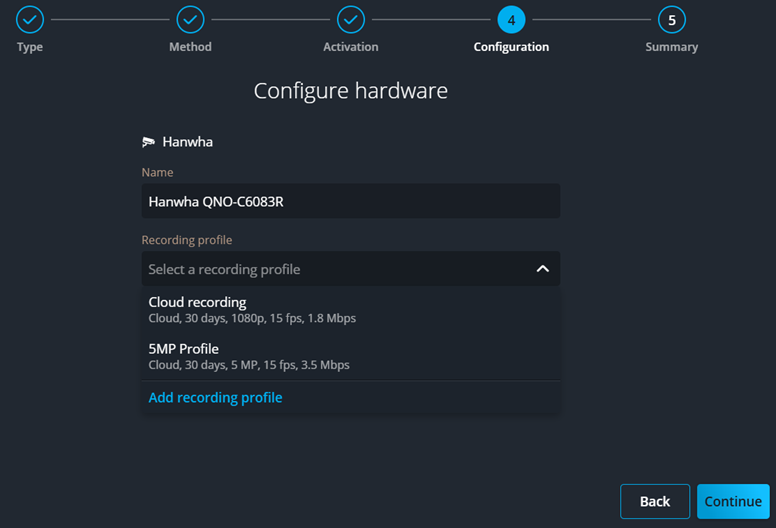
Task: Click the Add recording profile link
Action: click(x=215, y=398)
